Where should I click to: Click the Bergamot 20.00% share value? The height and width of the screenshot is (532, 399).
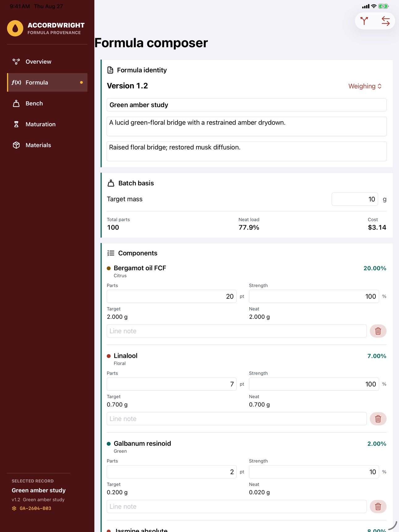tap(375, 268)
